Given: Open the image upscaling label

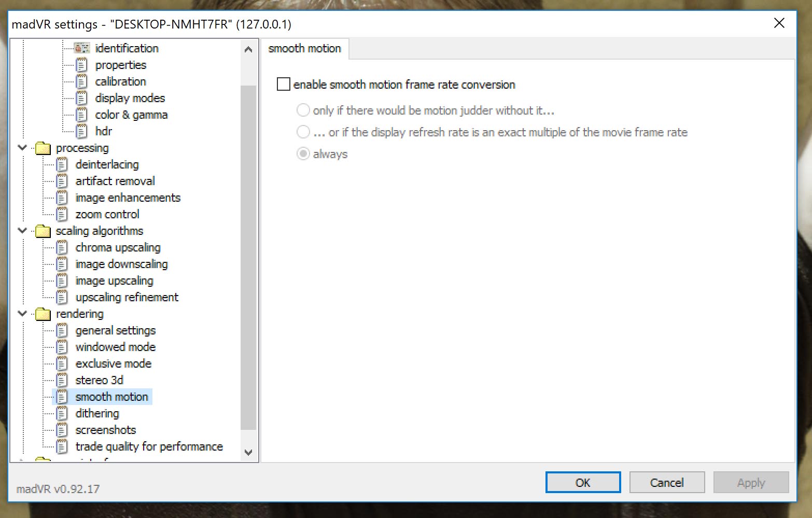Looking at the screenshot, I should tap(115, 281).
